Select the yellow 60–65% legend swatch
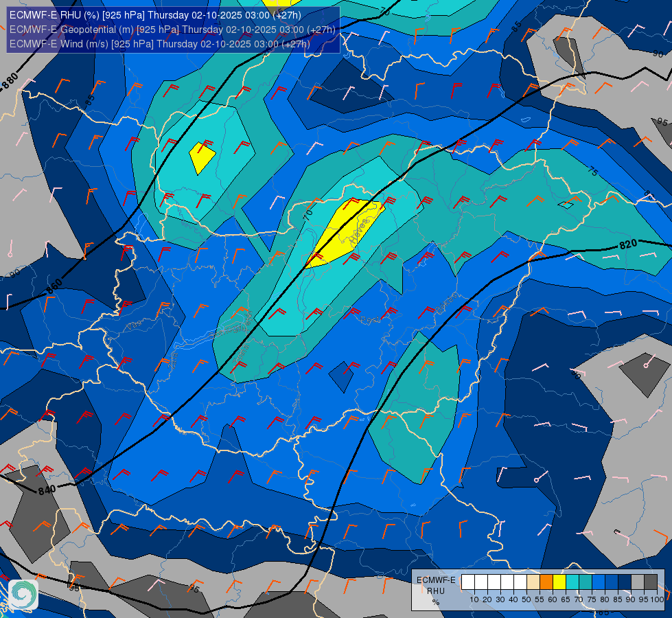This screenshot has height=618, width=672. point(559,582)
